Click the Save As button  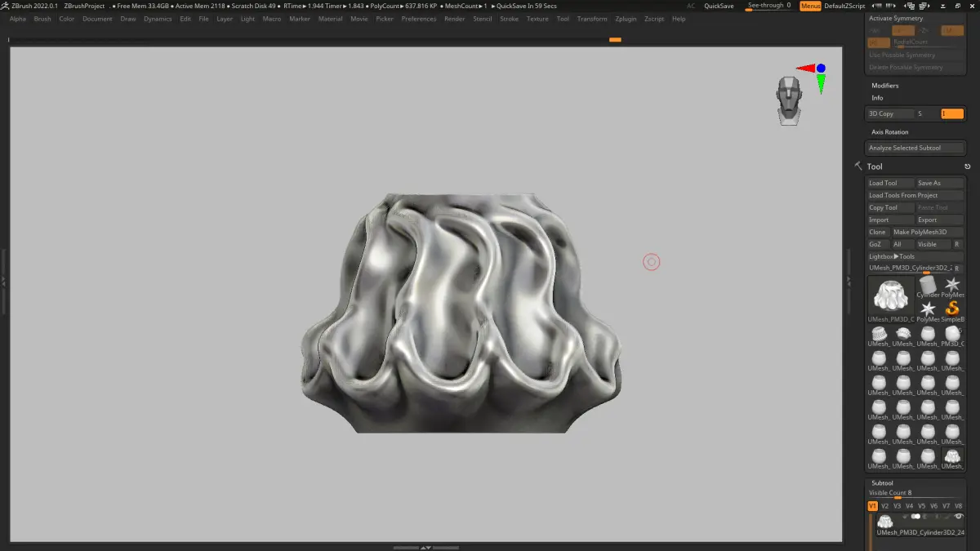tap(940, 183)
